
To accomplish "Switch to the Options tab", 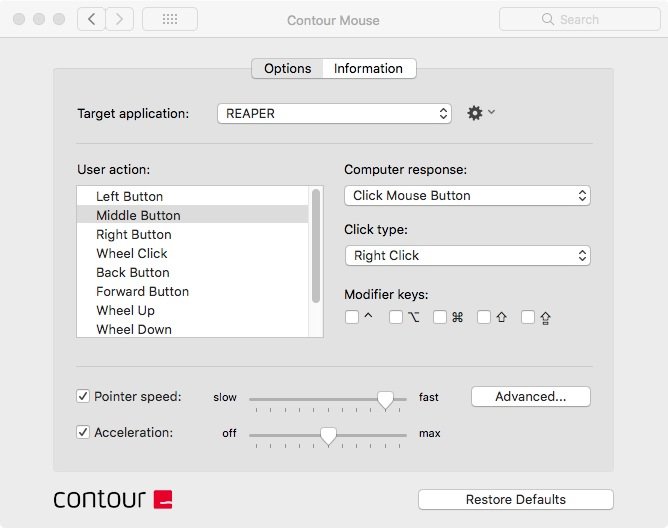I will tap(288, 69).
